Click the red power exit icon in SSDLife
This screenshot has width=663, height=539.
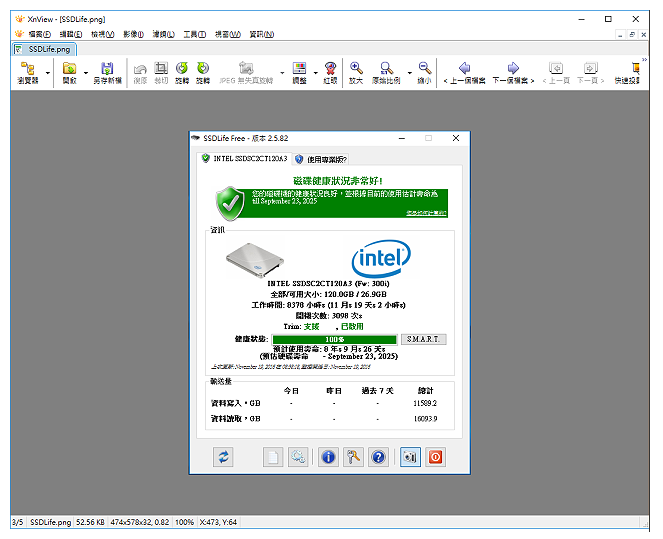click(x=436, y=457)
